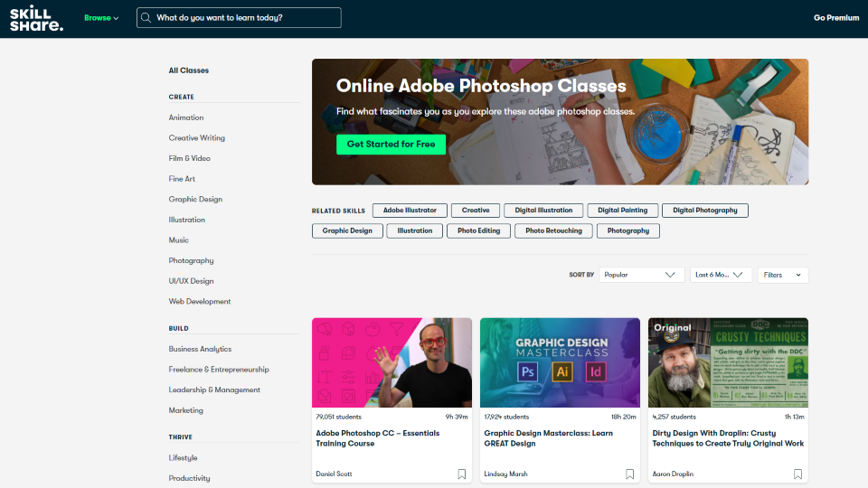The image size is (868, 488).
Task: Open teacher Daniel Scott's profile
Action: [x=334, y=474]
